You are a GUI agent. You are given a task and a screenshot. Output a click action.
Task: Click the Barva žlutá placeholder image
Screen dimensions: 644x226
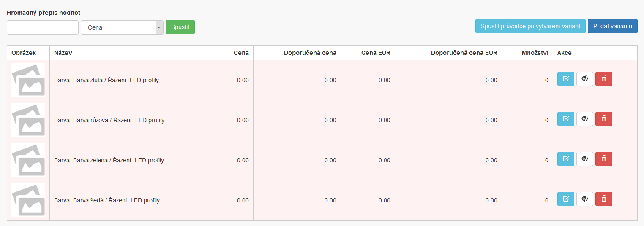(28, 80)
